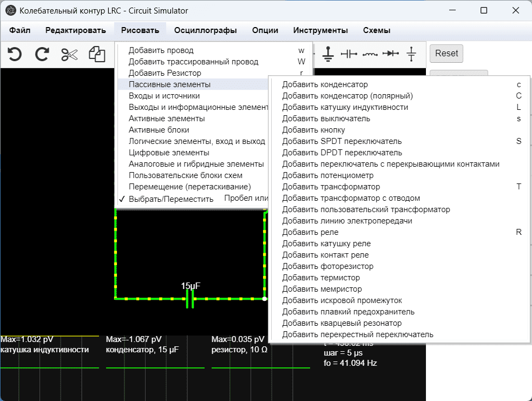Choose переключатель с перекрывающими контактами
The height and width of the screenshot is (401, 532).
tap(400, 164)
